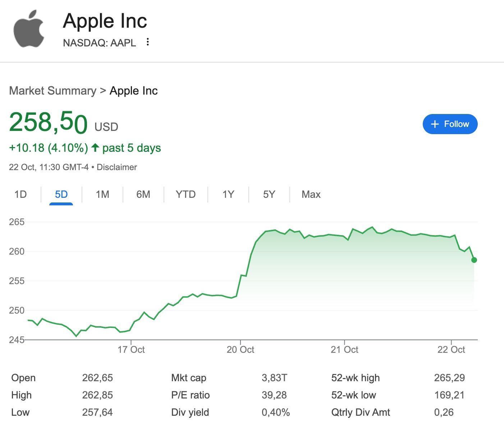This screenshot has width=504, height=433.
Task: Switch to the 1D time range
Action: pyautogui.click(x=20, y=195)
